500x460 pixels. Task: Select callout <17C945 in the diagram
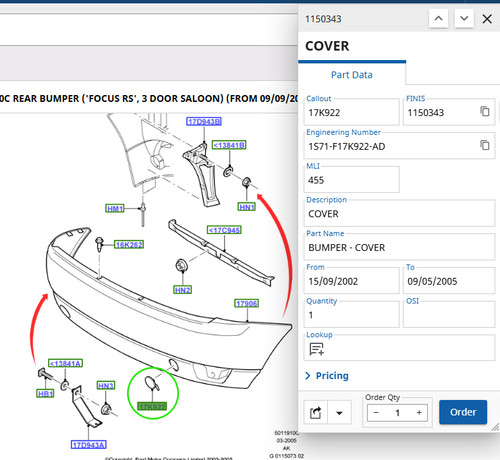pyautogui.click(x=224, y=230)
